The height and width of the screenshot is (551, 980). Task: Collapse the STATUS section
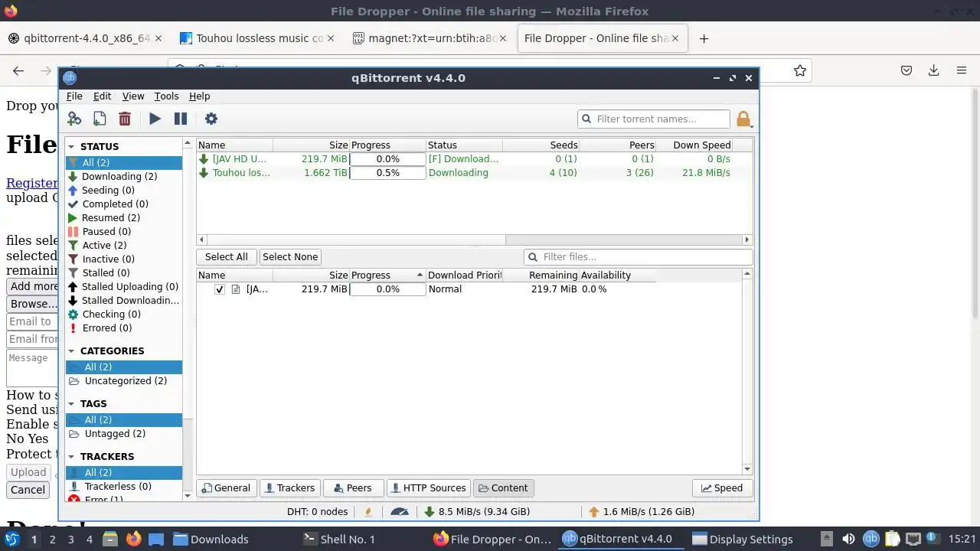pyautogui.click(x=71, y=146)
